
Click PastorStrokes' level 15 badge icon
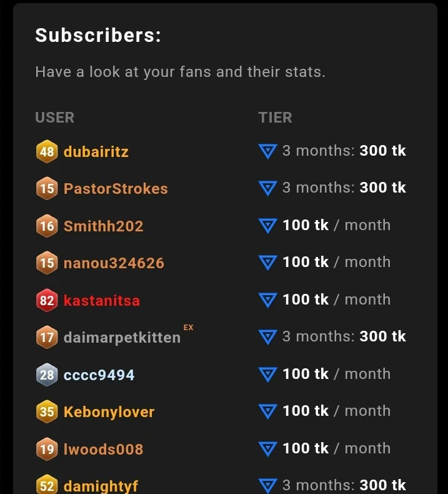tap(47, 189)
